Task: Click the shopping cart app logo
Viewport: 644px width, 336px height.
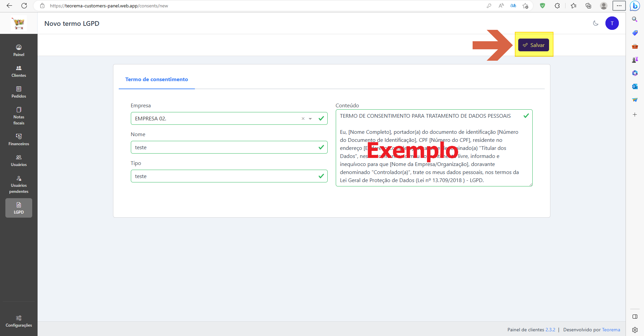Action: tap(19, 23)
